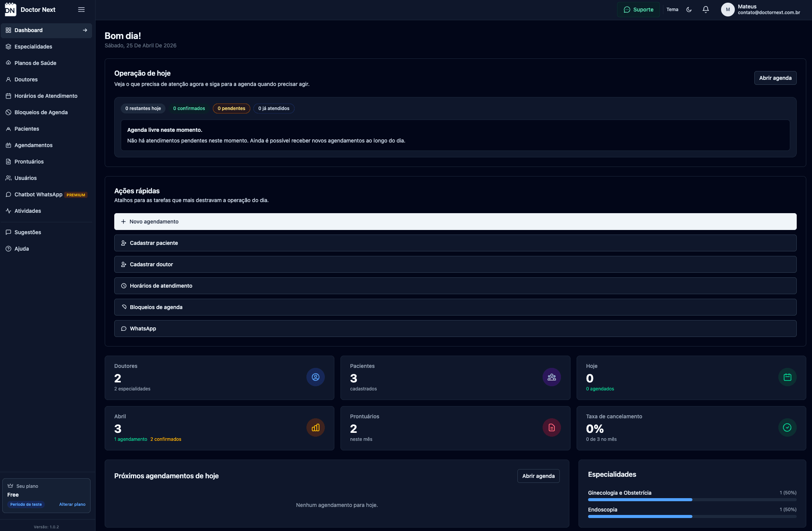The width and height of the screenshot is (812, 531).
Task: Go to Agendamentos in the navigation menu
Action: 33,145
